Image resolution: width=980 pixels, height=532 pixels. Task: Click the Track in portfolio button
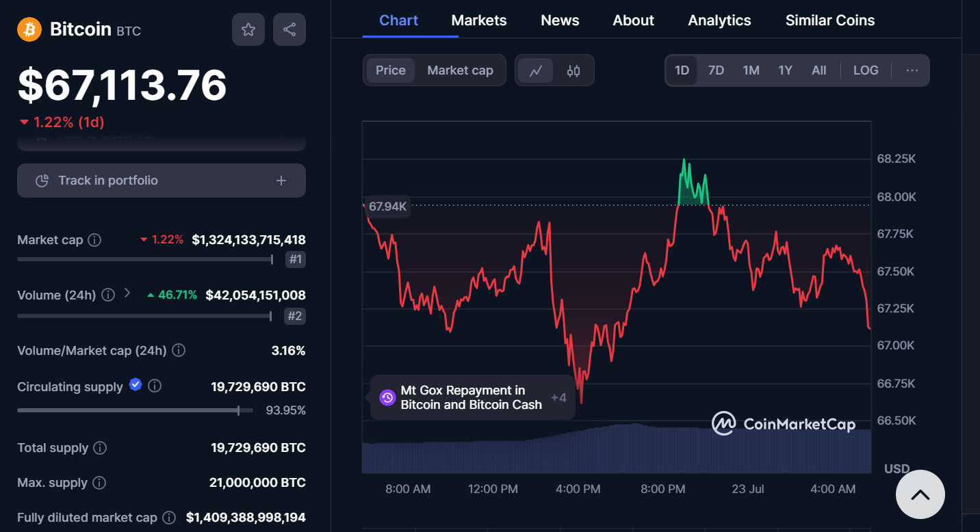coord(162,181)
